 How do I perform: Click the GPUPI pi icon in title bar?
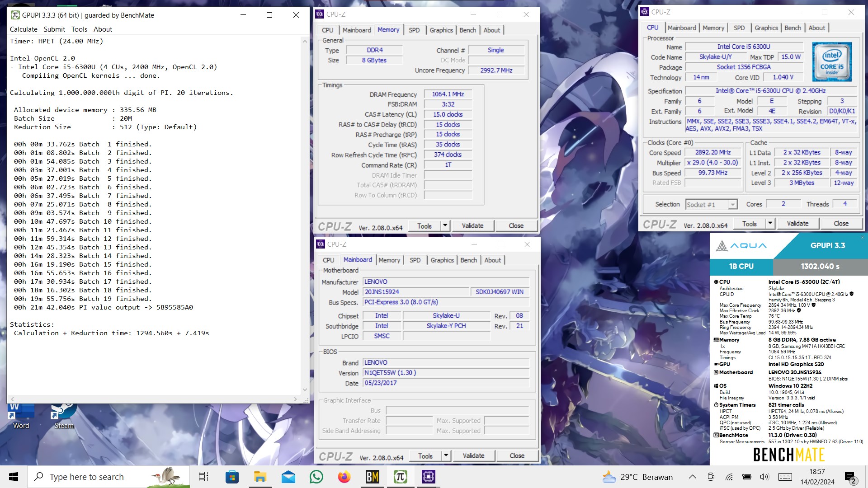point(15,15)
